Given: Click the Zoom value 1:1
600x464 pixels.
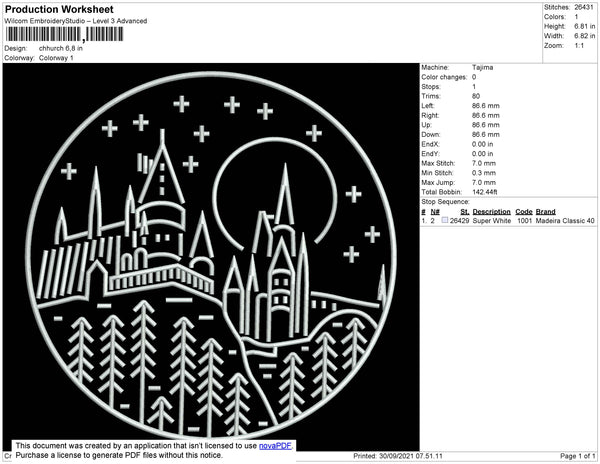Looking at the screenshot, I should click(x=579, y=46).
